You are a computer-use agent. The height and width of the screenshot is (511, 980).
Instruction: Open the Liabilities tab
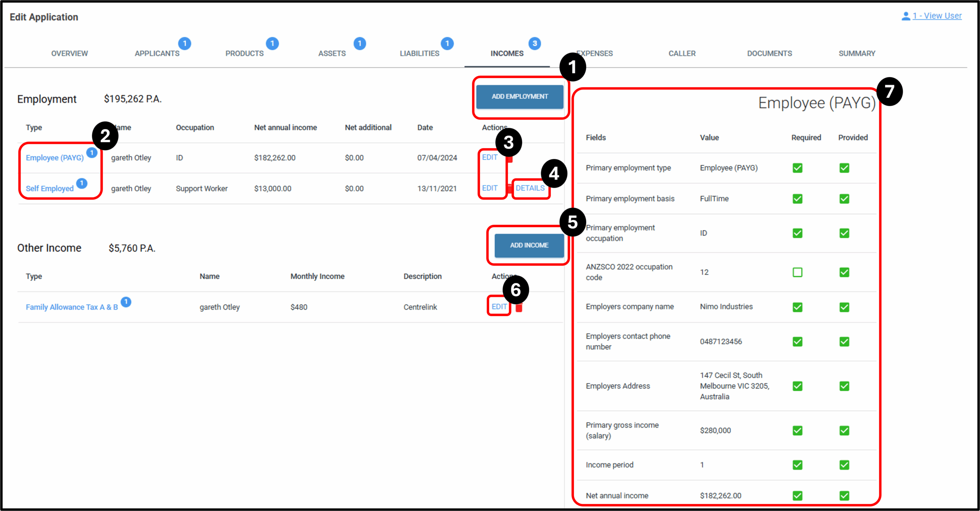coord(420,54)
